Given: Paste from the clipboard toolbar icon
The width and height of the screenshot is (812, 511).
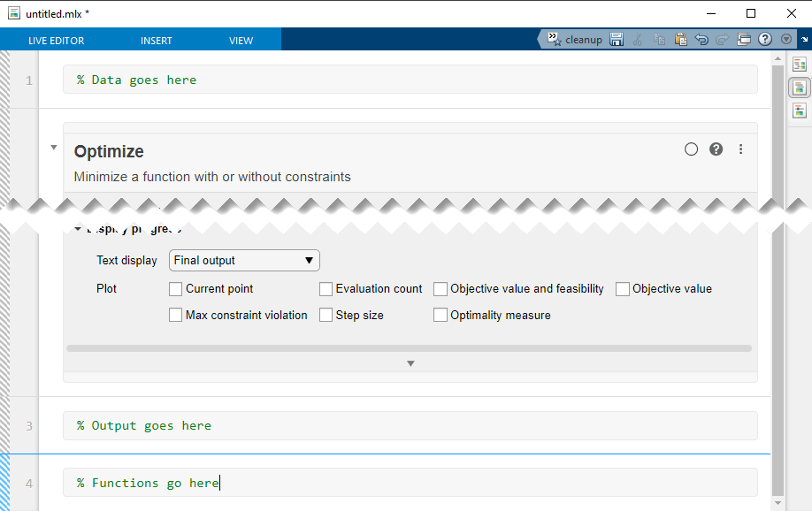Looking at the screenshot, I should coord(680,39).
